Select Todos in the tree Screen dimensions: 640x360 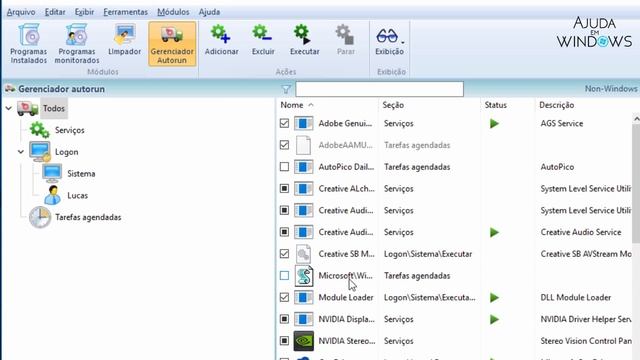tap(54, 108)
